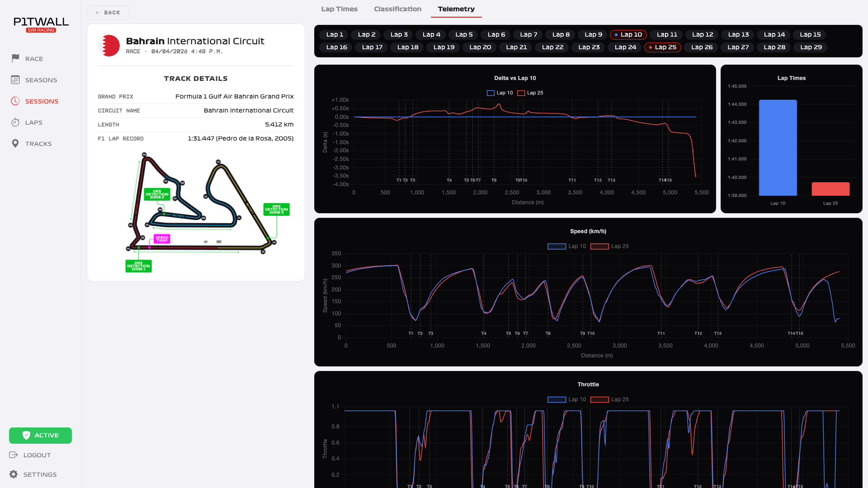
Task: Select the Lap 7 chip
Action: coord(528,34)
